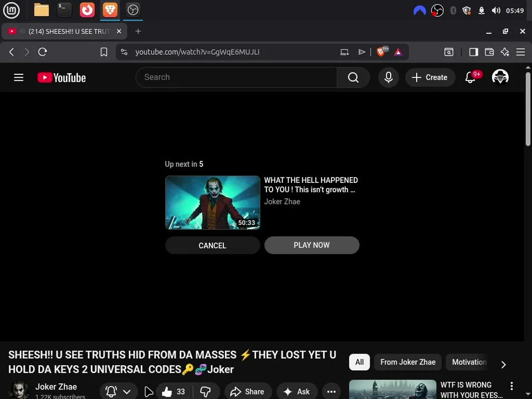Screen dimensions: 532x399
Task: Show more filter chips with right arrow
Action: pyautogui.click(x=504, y=365)
